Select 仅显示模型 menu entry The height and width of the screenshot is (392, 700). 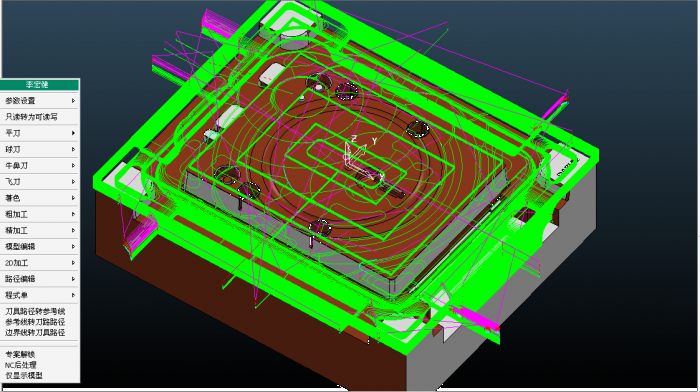(24, 376)
